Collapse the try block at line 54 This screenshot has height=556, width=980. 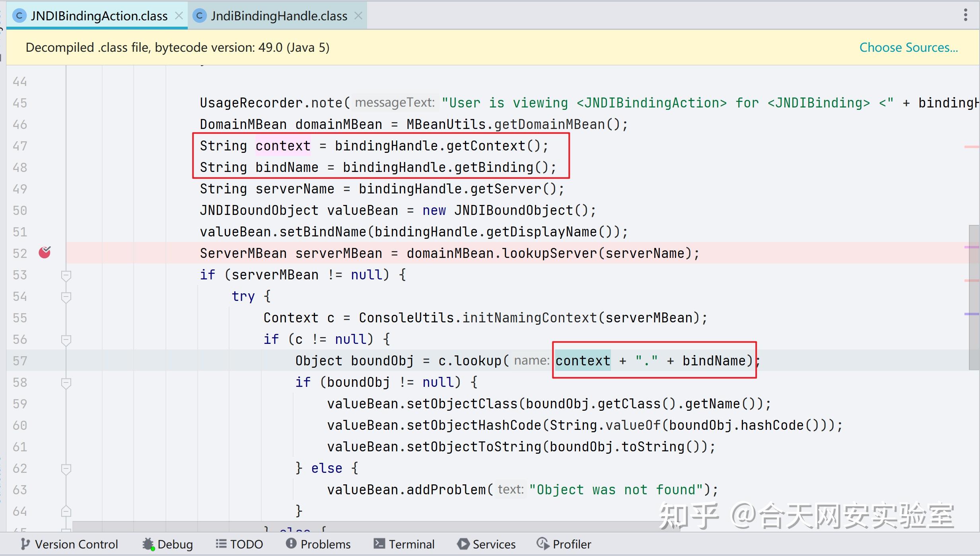66,297
